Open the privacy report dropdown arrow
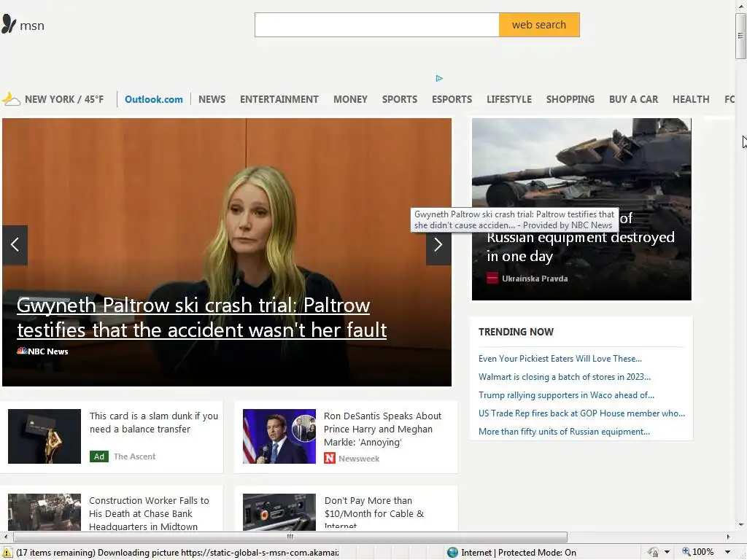Image resolution: width=747 pixels, height=560 pixels. pyautogui.click(x=667, y=553)
